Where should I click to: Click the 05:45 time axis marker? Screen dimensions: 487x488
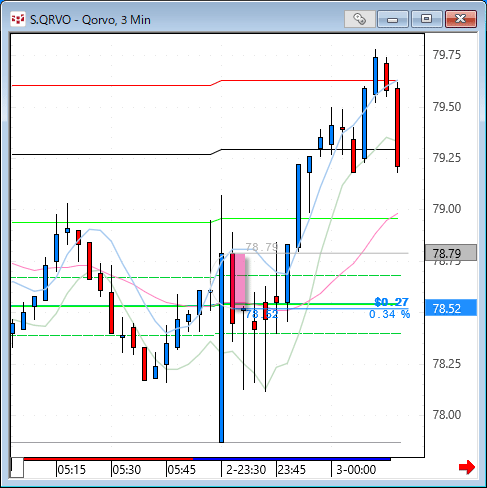pyautogui.click(x=182, y=470)
